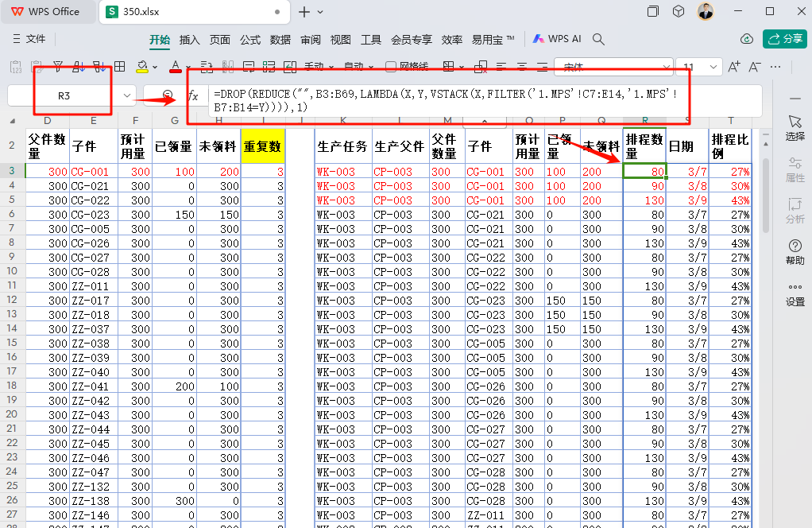
Task: Click the clear formatting icon with red x
Action: click(x=481, y=67)
